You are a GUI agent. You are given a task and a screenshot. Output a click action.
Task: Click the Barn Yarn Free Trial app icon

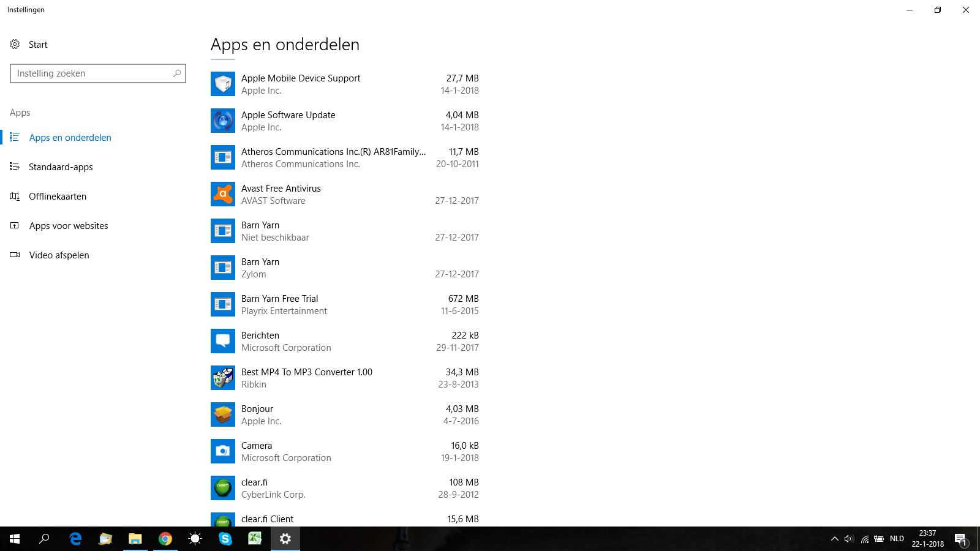(223, 304)
